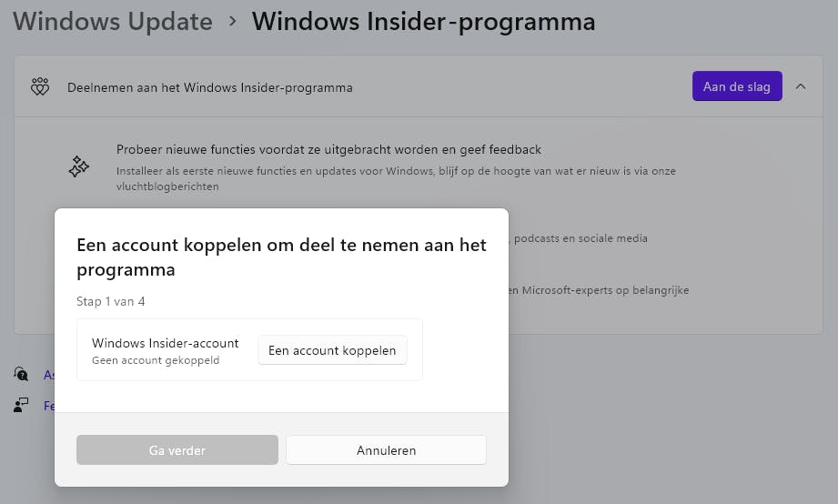Click the Windows Insider-account label
The width and height of the screenshot is (838, 504).
165,343
